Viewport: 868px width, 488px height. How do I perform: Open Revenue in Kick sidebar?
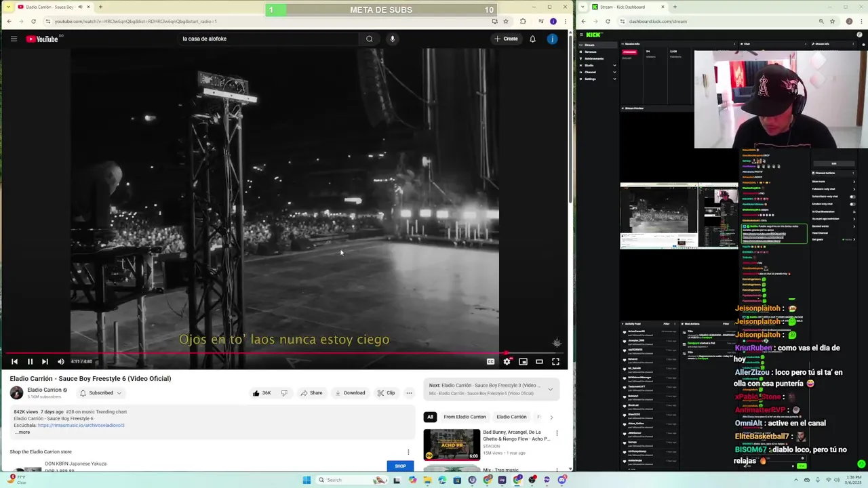click(x=597, y=52)
